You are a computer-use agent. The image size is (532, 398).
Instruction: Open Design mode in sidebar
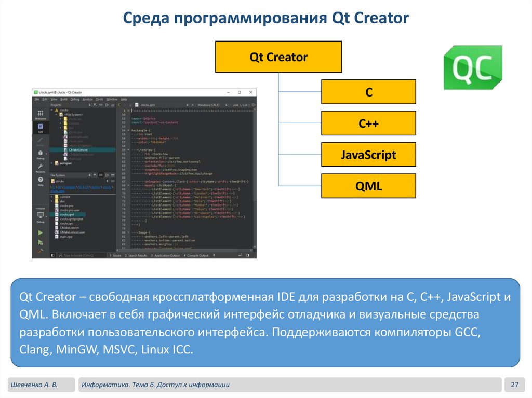41,141
